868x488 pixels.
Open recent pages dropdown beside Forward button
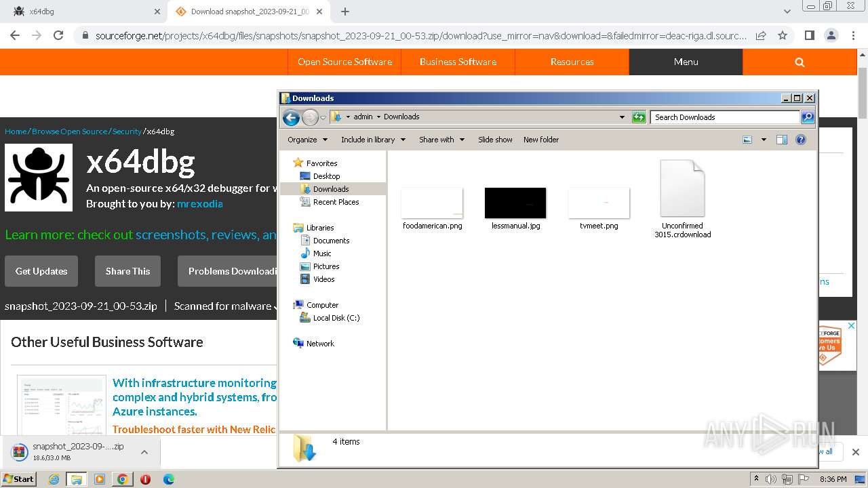[x=323, y=117]
